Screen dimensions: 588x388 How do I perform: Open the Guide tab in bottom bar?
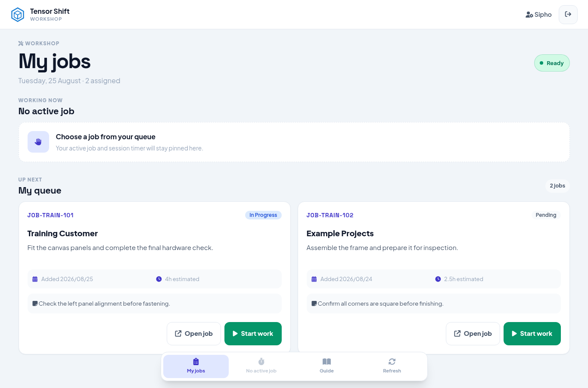click(327, 366)
